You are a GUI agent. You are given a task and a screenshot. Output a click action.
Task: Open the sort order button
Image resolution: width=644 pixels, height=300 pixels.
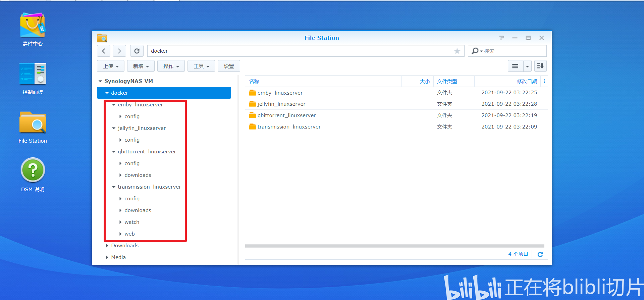540,66
